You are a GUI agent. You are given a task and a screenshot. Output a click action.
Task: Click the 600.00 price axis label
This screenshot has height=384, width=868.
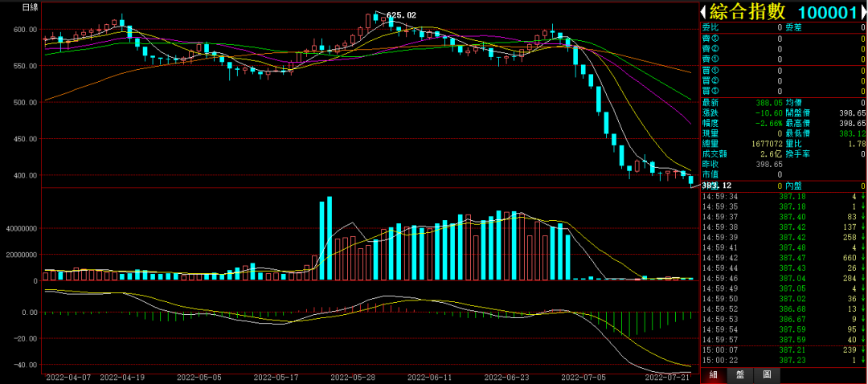point(26,30)
